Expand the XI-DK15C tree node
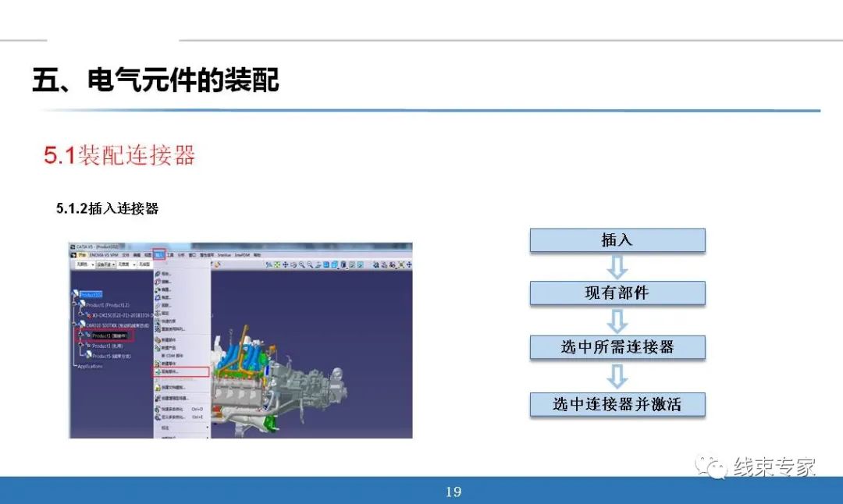 click(x=80, y=315)
